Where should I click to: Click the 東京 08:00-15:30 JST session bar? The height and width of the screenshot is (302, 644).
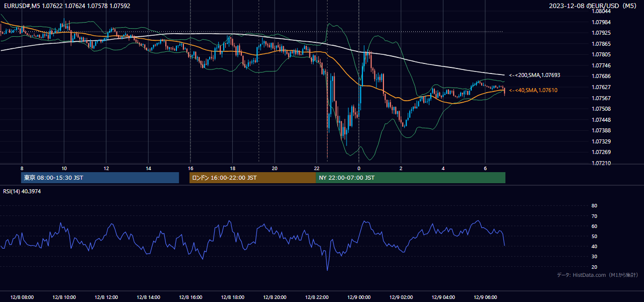point(100,178)
